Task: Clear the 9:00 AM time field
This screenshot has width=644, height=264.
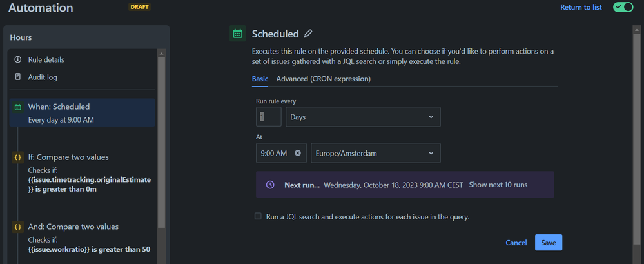Action: click(298, 153)
